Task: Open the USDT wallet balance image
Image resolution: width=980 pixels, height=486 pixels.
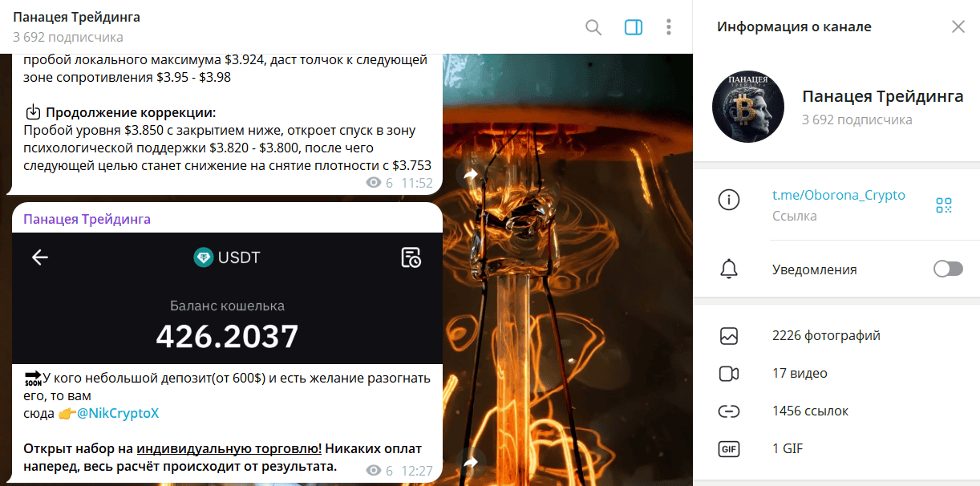Action: click(x=227, y=298)
